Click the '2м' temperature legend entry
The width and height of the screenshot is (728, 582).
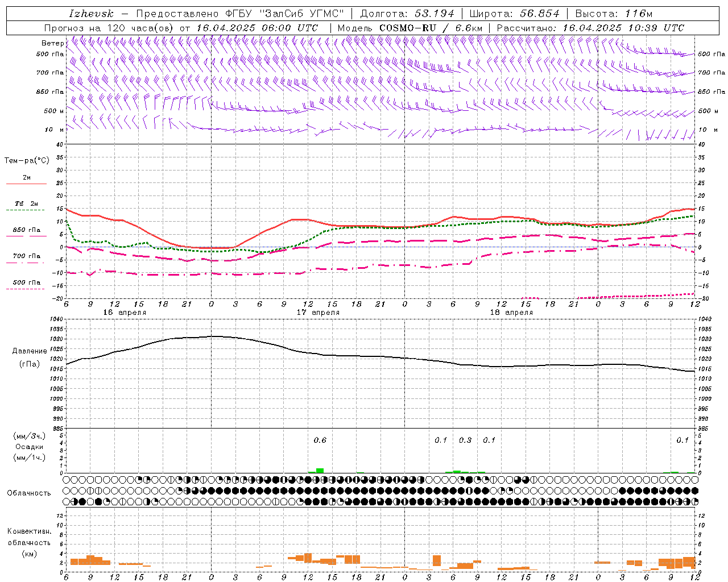coord(27,178)
